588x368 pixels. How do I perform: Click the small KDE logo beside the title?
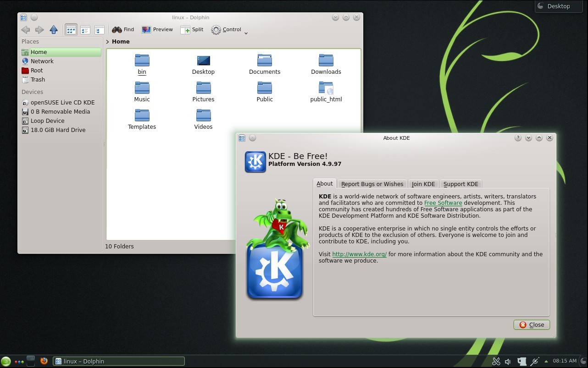(255, 162)
